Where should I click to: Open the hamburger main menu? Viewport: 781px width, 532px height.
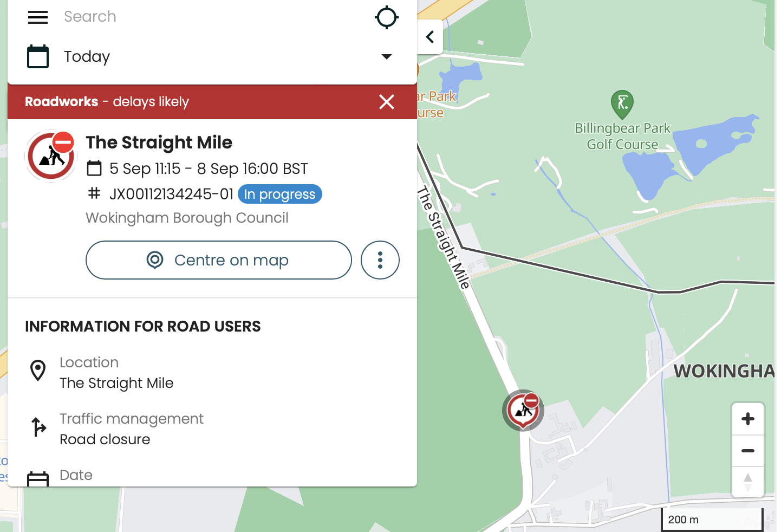[x=38, y=17]
